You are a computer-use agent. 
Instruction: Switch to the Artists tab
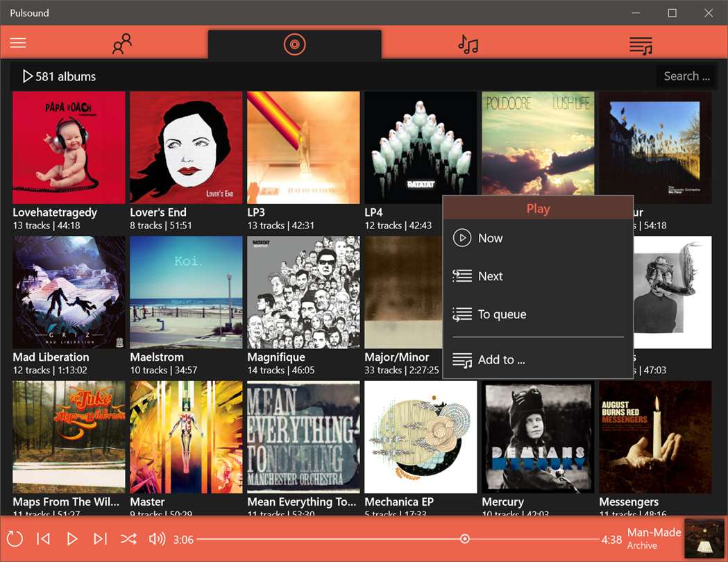[122, 44]
